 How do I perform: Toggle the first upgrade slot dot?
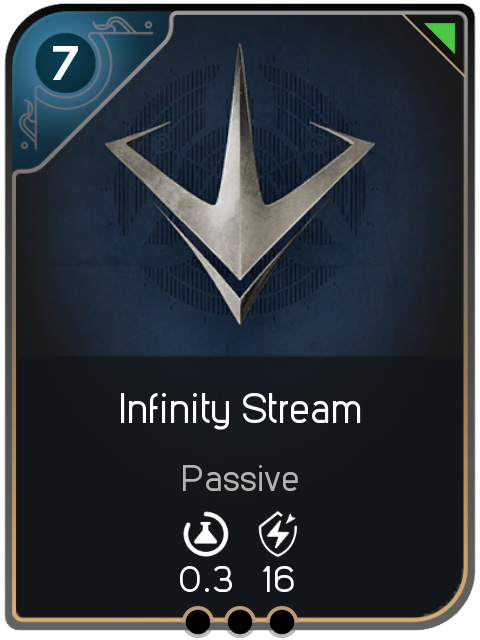click(x=198, y=622)
